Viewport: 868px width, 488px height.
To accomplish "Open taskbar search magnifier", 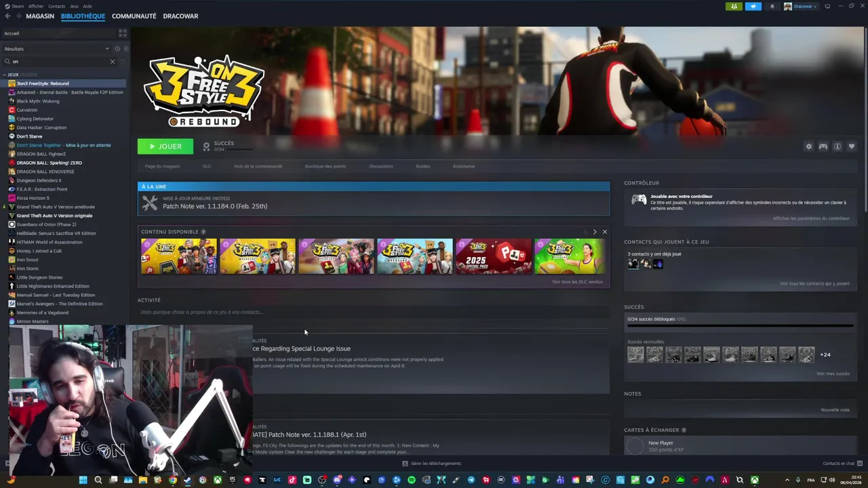I will (x=98, y=480).
